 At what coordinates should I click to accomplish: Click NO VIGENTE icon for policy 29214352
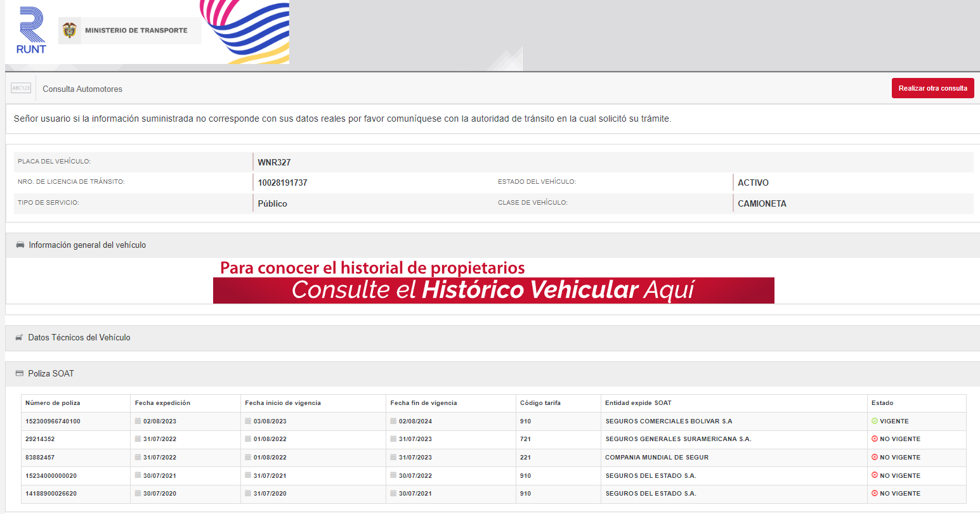[x=875, y=439]
